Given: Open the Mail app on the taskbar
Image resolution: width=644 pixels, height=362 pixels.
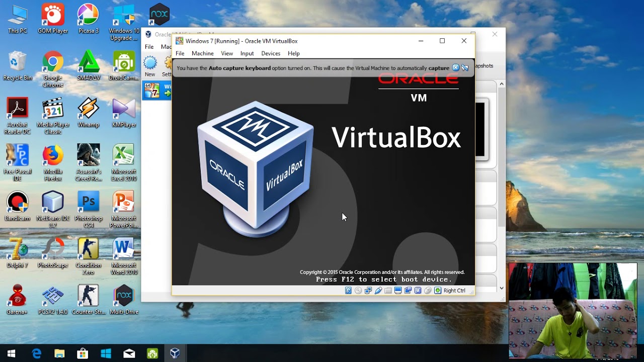Looking at the screenshot, I should [129, 353].
